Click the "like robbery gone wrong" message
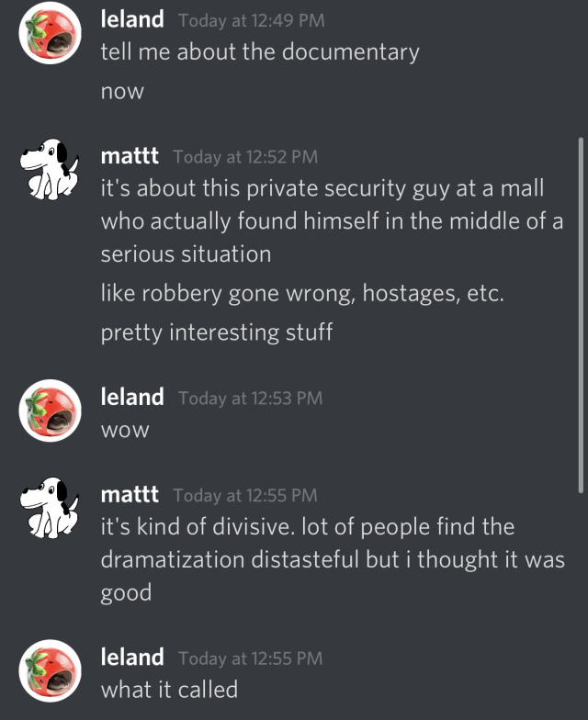The image size is (588, 720). (x=302, y=293)
